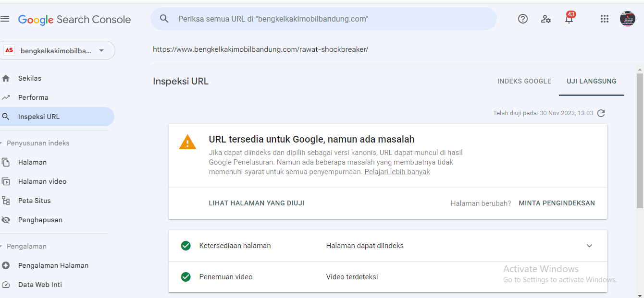Click the magnifier icon in search bar
Image resolution: width=644 pixels, height=298 pixels.
tap(164, 19)
